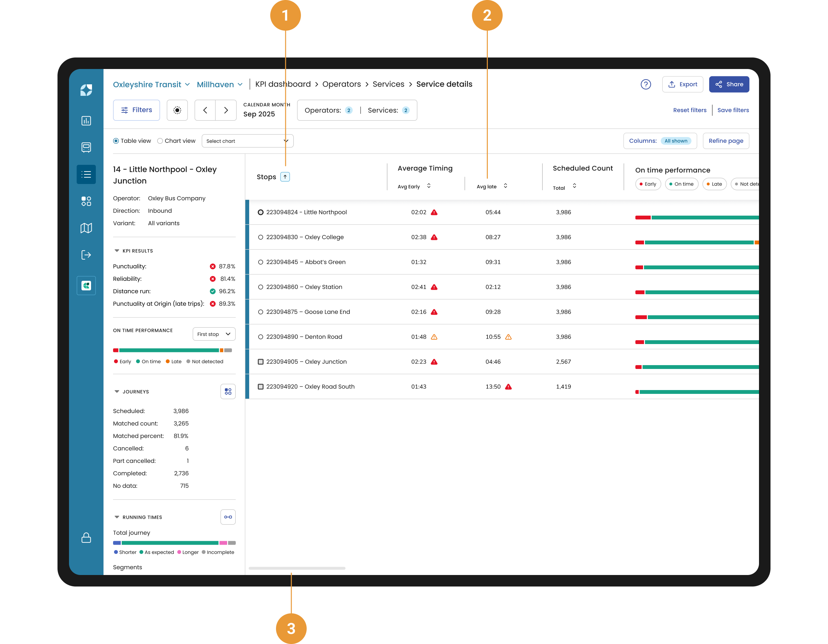The width and height of the screenshot is (828, 644).
Task: Click the Reset filters link
Action: (690, 110)
